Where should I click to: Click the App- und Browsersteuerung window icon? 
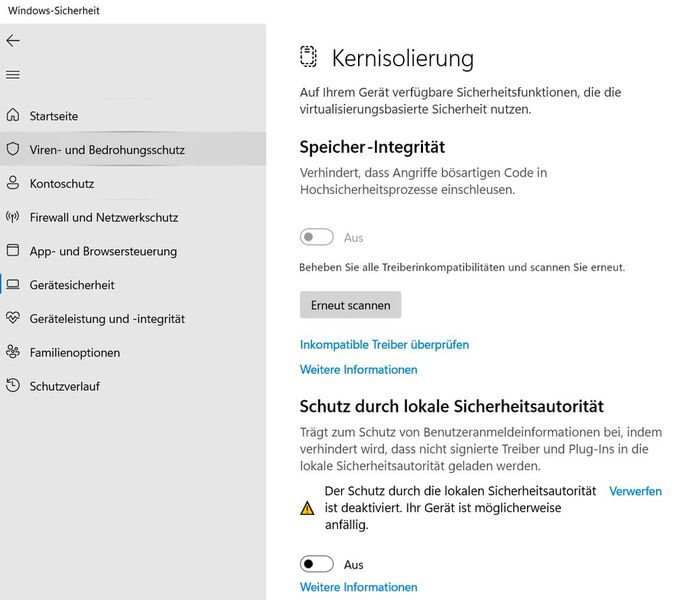point(13,250)
